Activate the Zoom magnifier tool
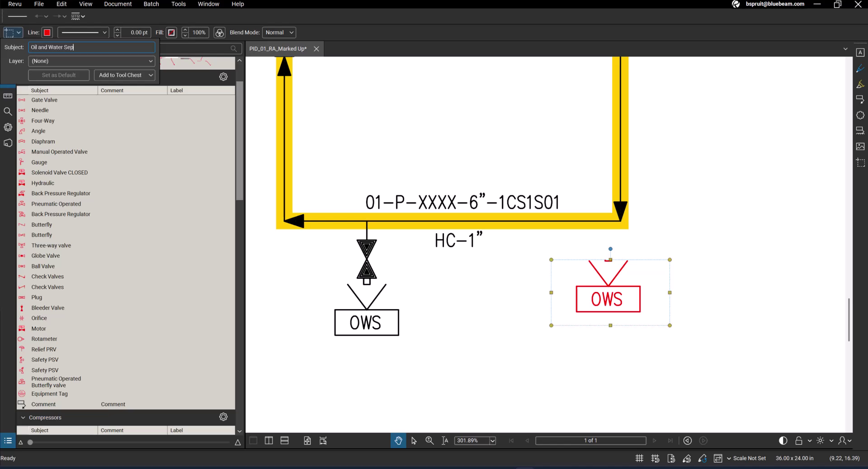Image resolution: width=868 pixels, height=469 pixels. (x=429, y=441)
